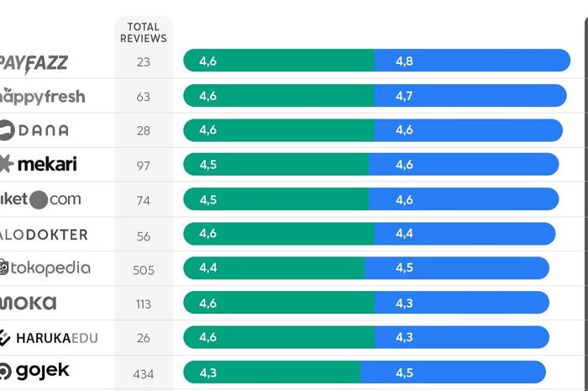Click the Alodokter logo
Screen dimensions: 588x391
[x=44, y=234]
